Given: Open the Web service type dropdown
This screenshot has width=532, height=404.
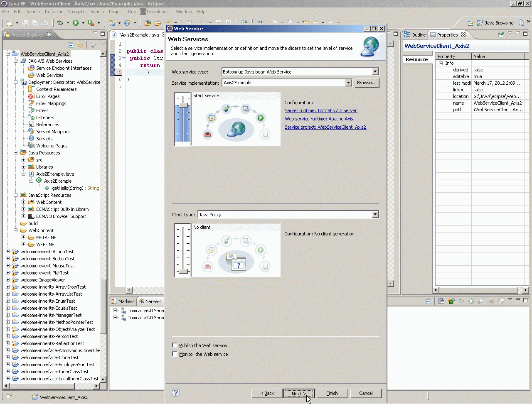Looking at the screenshot, I should 375,71.
